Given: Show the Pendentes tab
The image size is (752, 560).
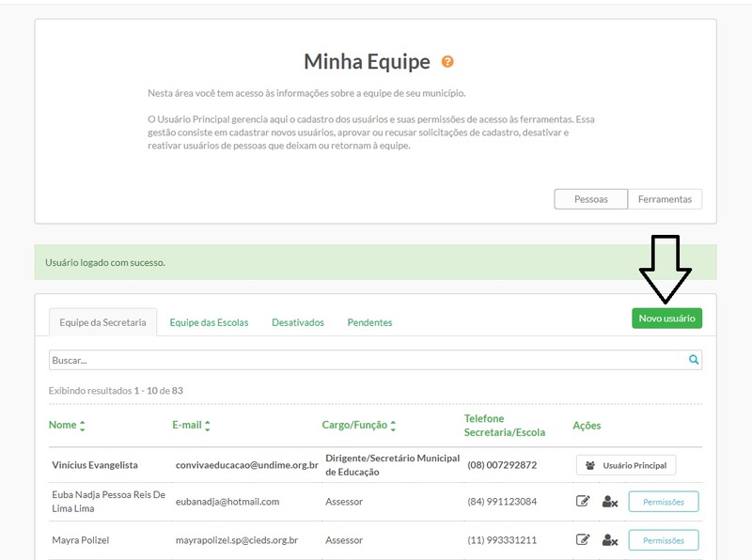Looking at the screenshot, I should pos(369,322).
